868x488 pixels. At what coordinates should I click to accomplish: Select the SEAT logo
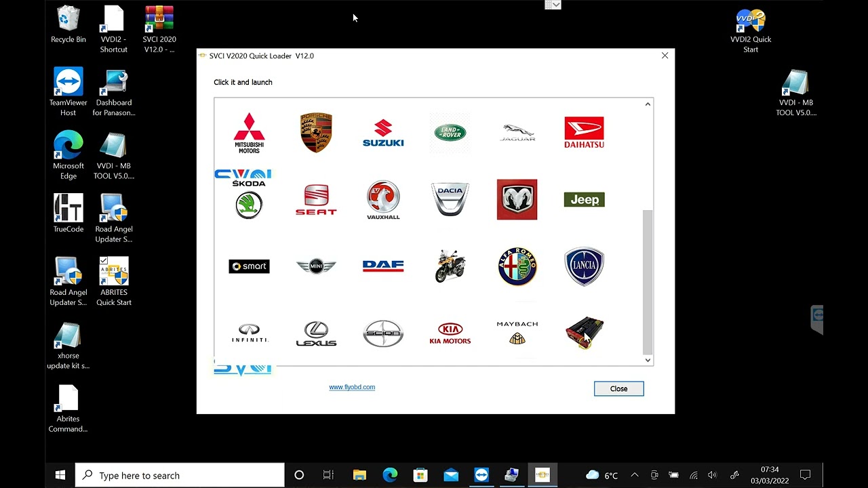[316, 199]
